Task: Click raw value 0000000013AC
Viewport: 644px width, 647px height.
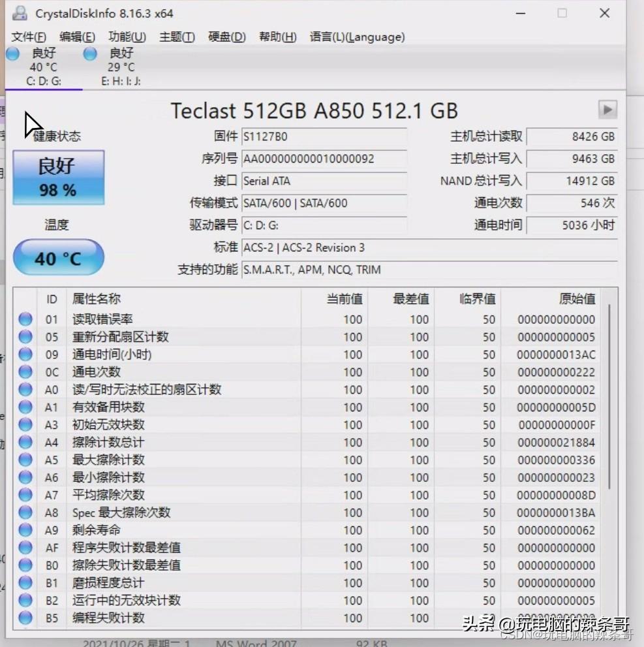Action: click(x=556, y=355)
